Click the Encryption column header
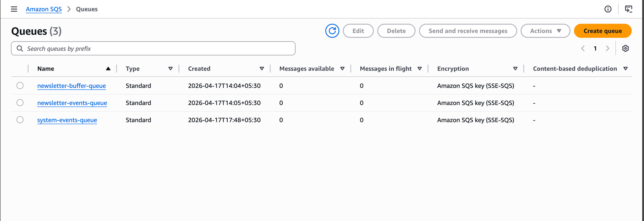Image resolution: width=644 pixels, height=221 pixels. click(x=453, y=69)
